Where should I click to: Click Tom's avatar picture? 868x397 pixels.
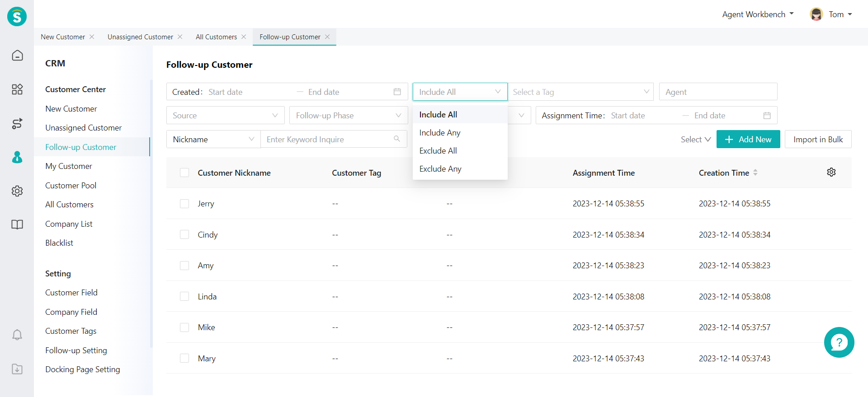click(816, 14)
